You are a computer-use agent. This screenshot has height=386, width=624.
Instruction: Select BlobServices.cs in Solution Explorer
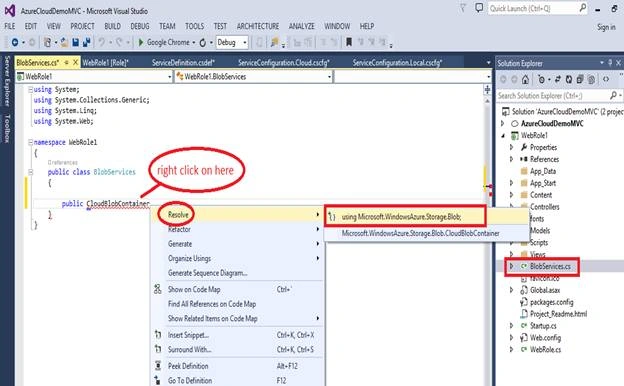coord(550,266)
